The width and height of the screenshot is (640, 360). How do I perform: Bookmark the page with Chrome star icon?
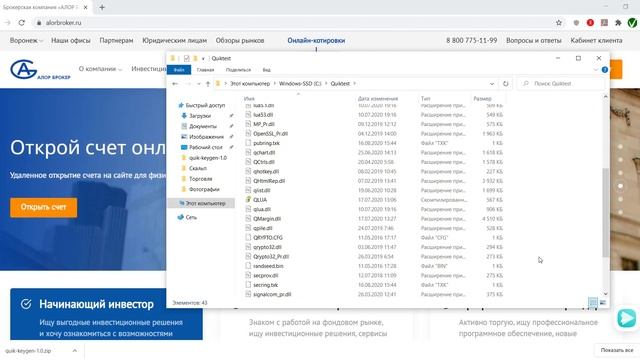(559, 23)
